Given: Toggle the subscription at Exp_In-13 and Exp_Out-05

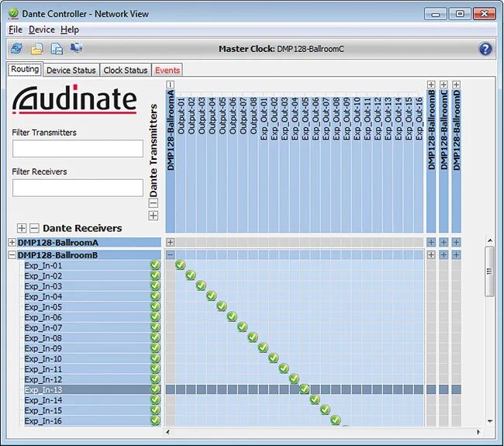Looking at the screenshot, I should [x=305, y=389].
